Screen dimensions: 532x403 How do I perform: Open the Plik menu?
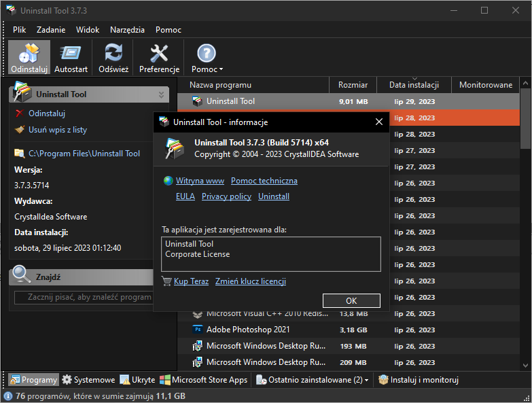coord(19,30)
